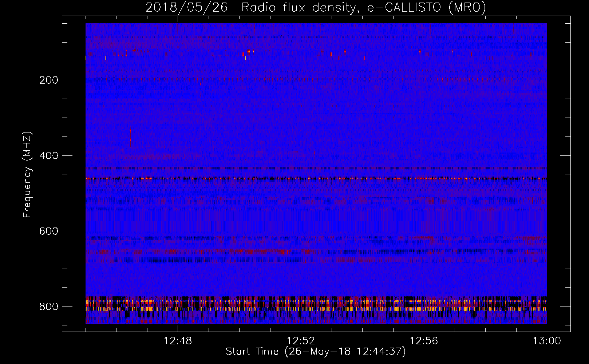589x364 pixels.
Task: Click the 600 frequency tick label
Action: pos(49,231)
